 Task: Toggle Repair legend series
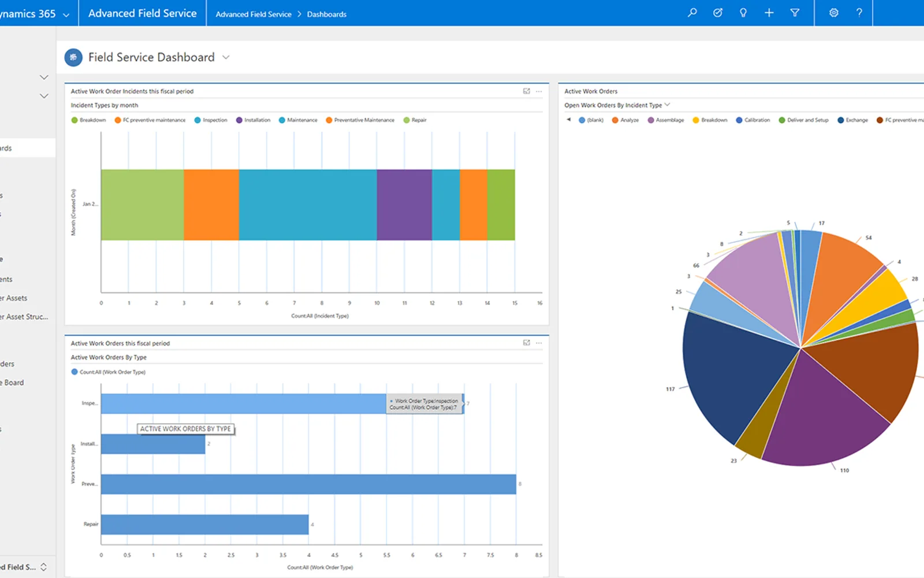pos(415,120)
